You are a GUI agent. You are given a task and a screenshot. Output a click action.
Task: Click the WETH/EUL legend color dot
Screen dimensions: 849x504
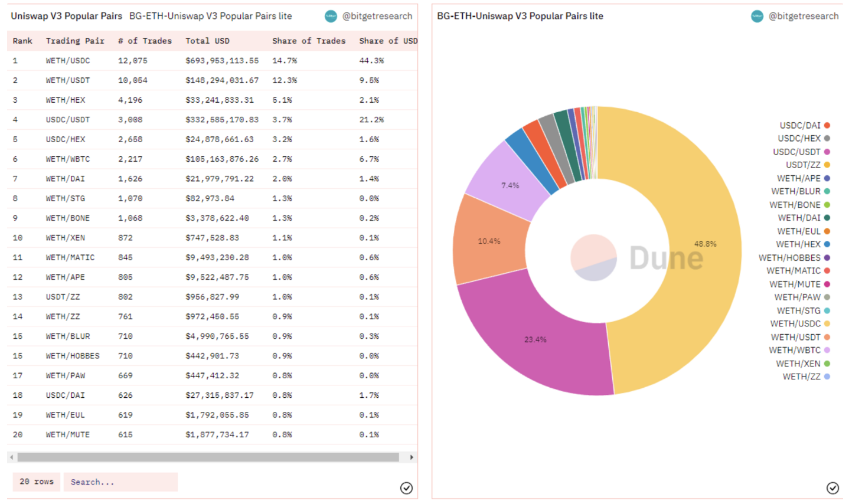pos(827,231)
